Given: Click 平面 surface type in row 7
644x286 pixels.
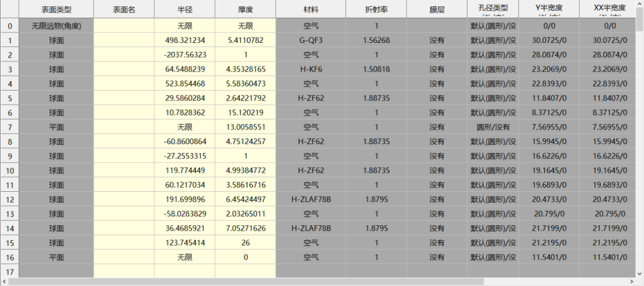Looking at the screenshot, I should 56,127.
